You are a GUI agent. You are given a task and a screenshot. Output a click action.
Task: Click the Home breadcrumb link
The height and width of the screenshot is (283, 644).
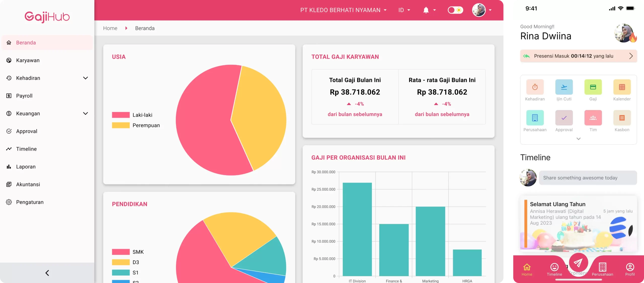[x=110, y=28]
